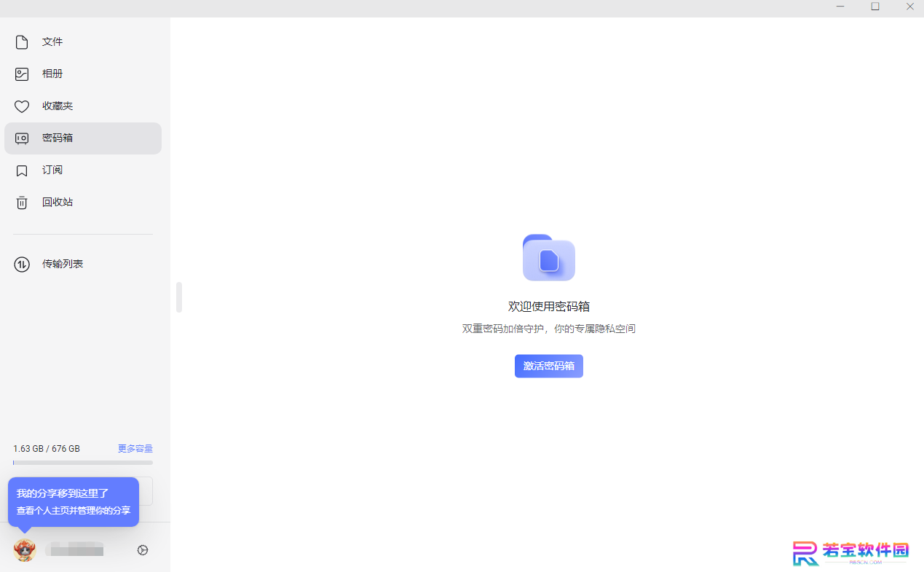This screenshot has width=924, height=572.
Task: Click the 激活密码箱 button
Action: (549, 366)
